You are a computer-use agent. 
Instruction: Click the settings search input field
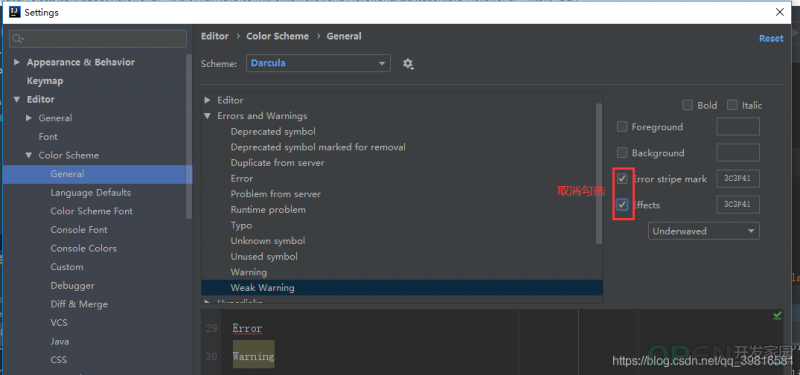coord(98,39)
